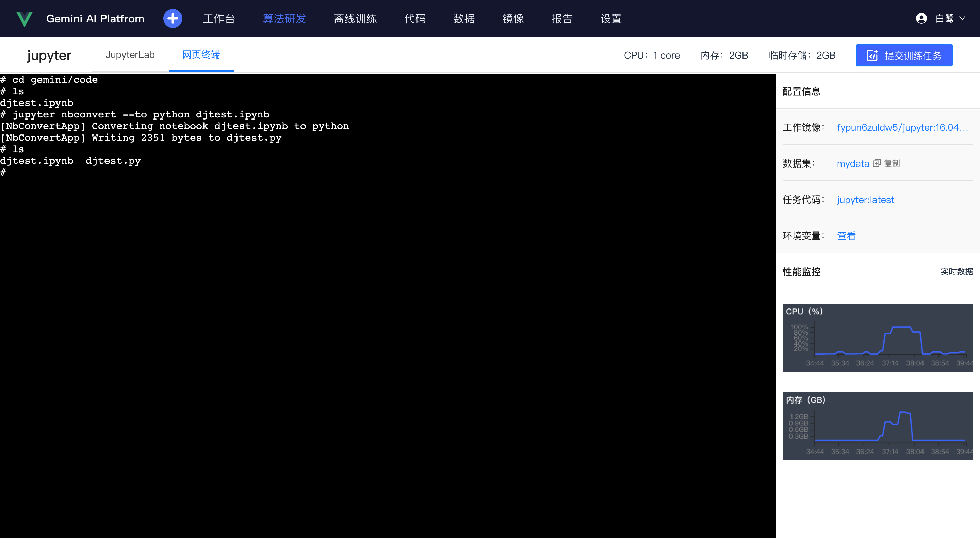Click the submit icon inside 提交训练任务 button
Viewport: 980px width, 538px height.
point(873,55)
